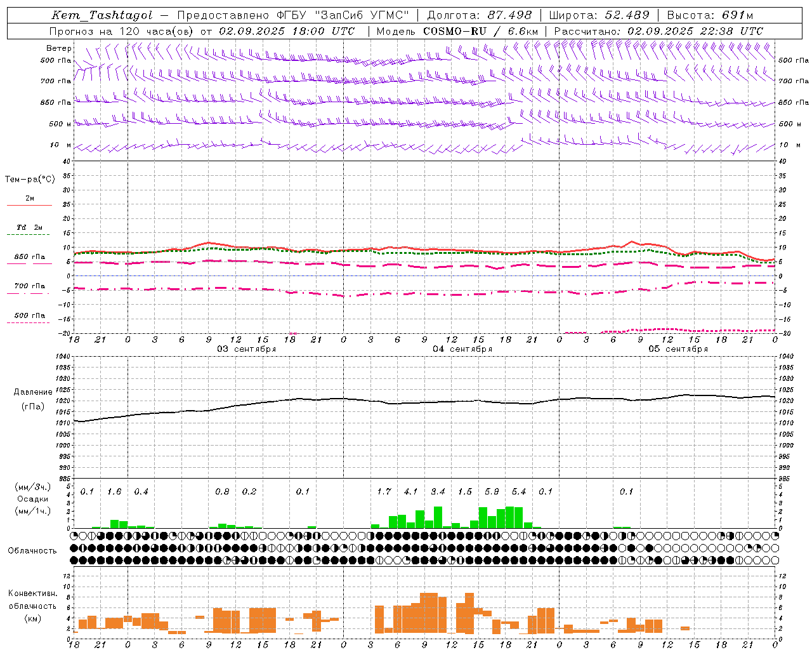
Task: Click the 1.6 precipitation total value
Action: click(x=114, y=491)
